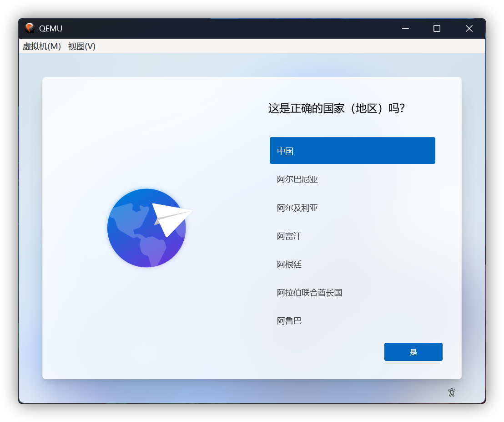Close the QEMU window
Screen dimensions: 504x422
point(469,29)
